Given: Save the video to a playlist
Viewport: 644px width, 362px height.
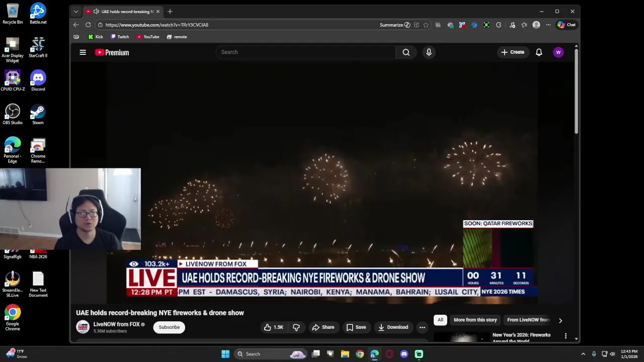Looking at the screenshot, I should (356, 327).
